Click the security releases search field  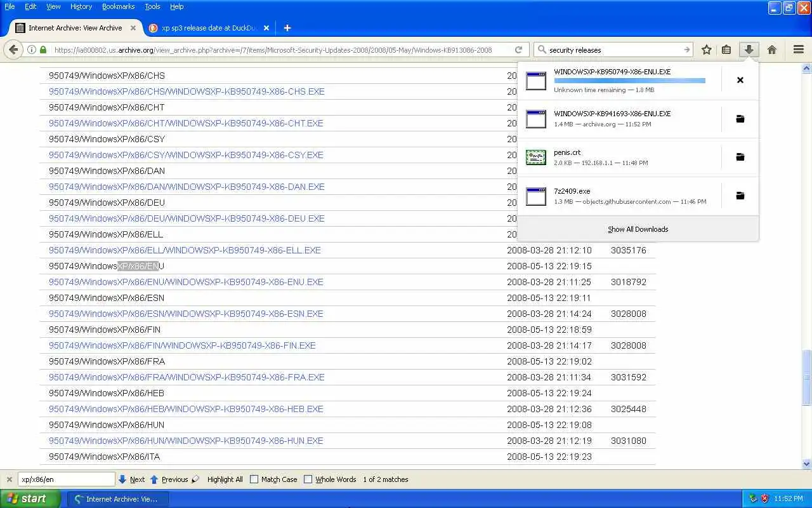614,50
